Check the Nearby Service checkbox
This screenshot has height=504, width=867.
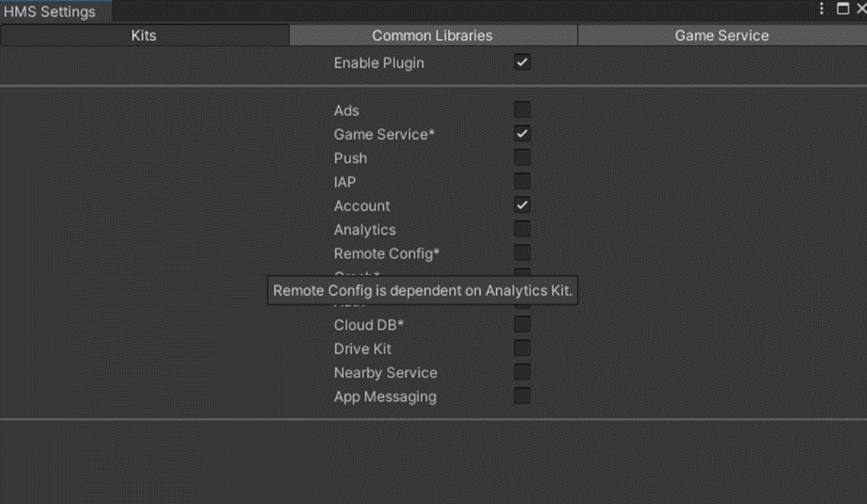click(522, 372)
